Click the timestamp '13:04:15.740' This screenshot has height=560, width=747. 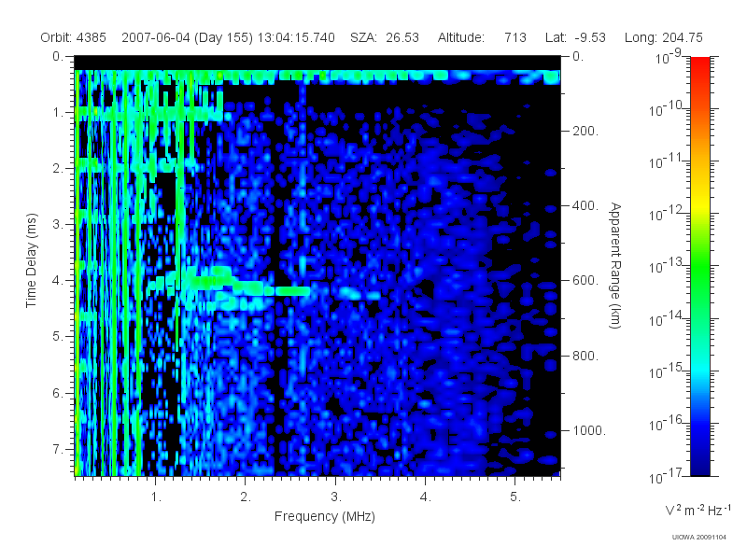[x=296, y=37]
